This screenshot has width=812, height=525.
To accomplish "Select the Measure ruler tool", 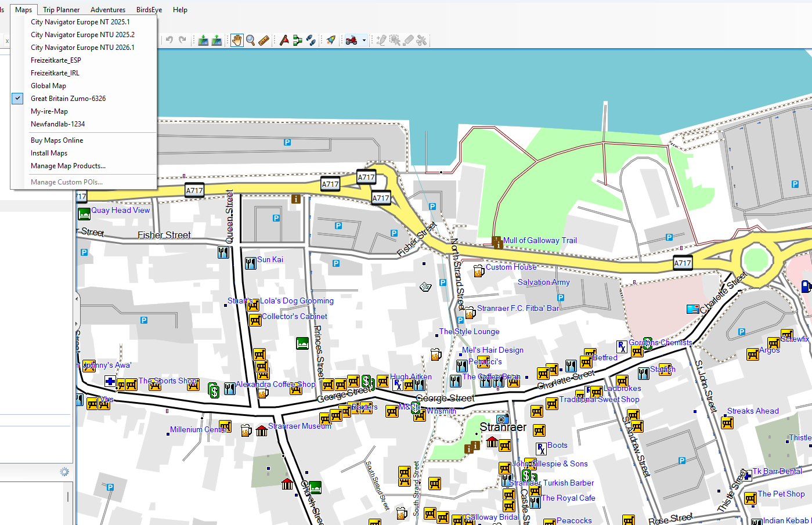I will point(264,40).
